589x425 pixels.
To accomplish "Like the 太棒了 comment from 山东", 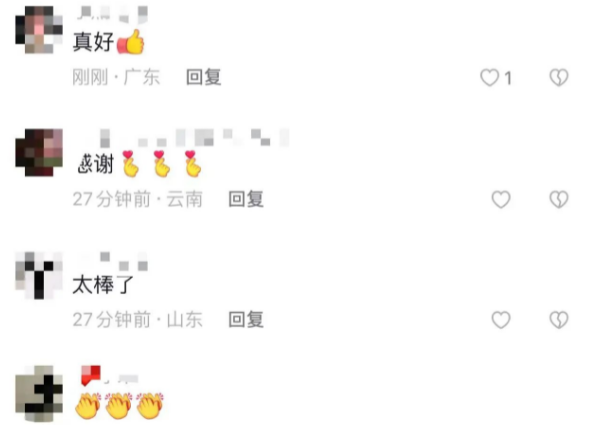I will point(501,320).
